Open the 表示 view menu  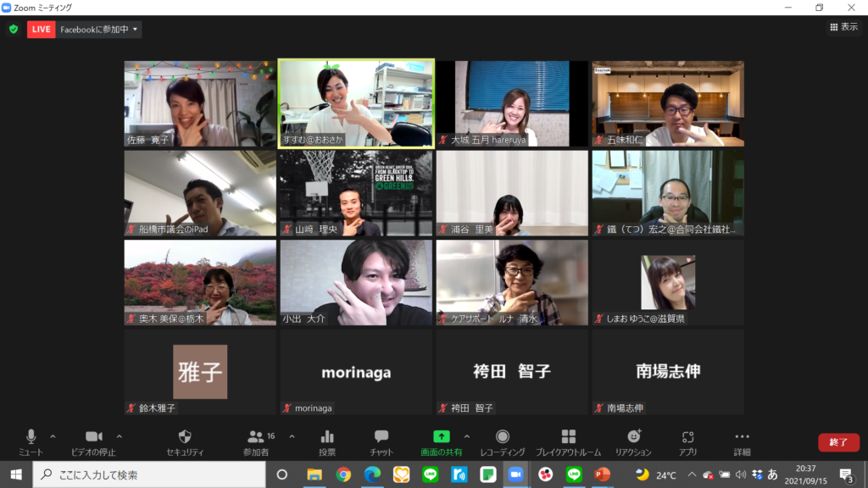(843, 27)
